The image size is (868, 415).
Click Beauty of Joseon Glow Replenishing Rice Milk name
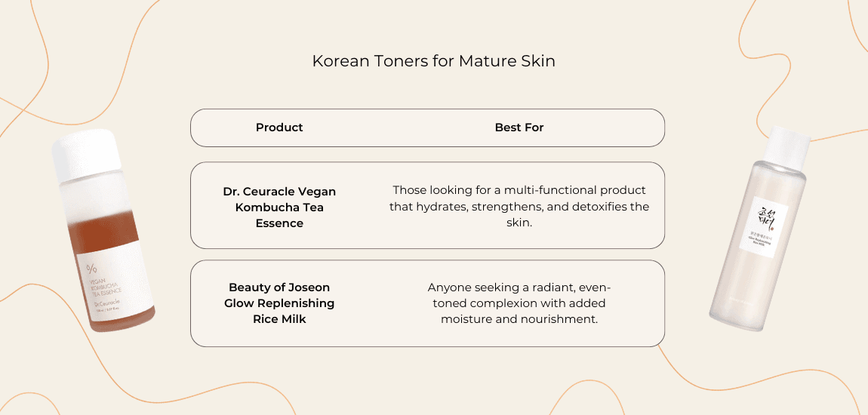pos(279,303)
